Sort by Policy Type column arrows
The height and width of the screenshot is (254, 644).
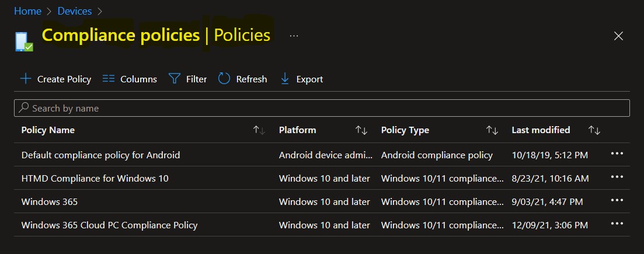(492, 130)
